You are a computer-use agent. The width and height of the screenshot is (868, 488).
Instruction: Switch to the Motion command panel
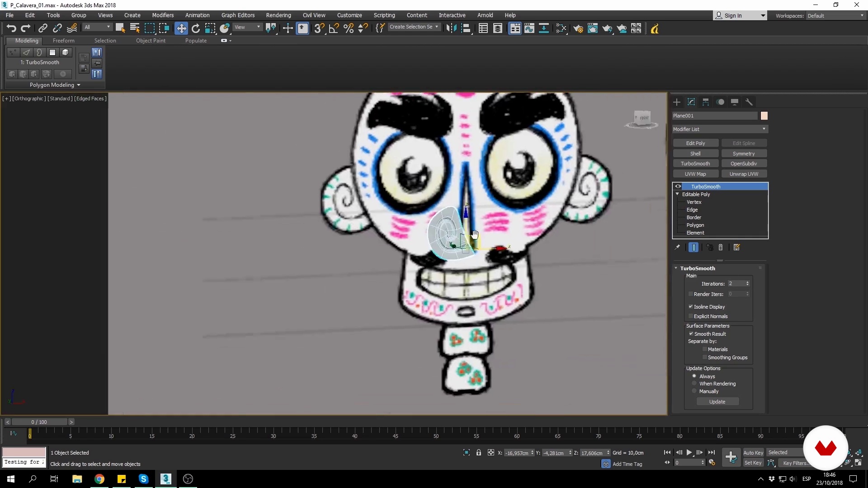click(x=721, y=102)
